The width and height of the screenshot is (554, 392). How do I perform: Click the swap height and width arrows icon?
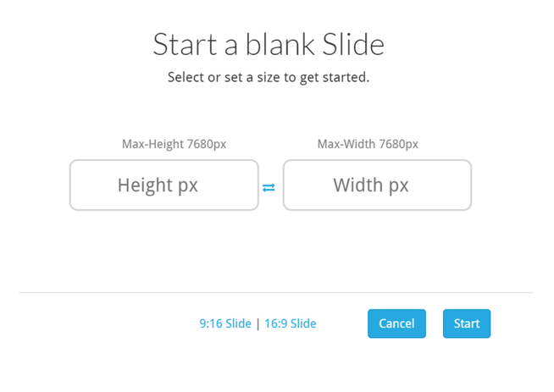269,187
